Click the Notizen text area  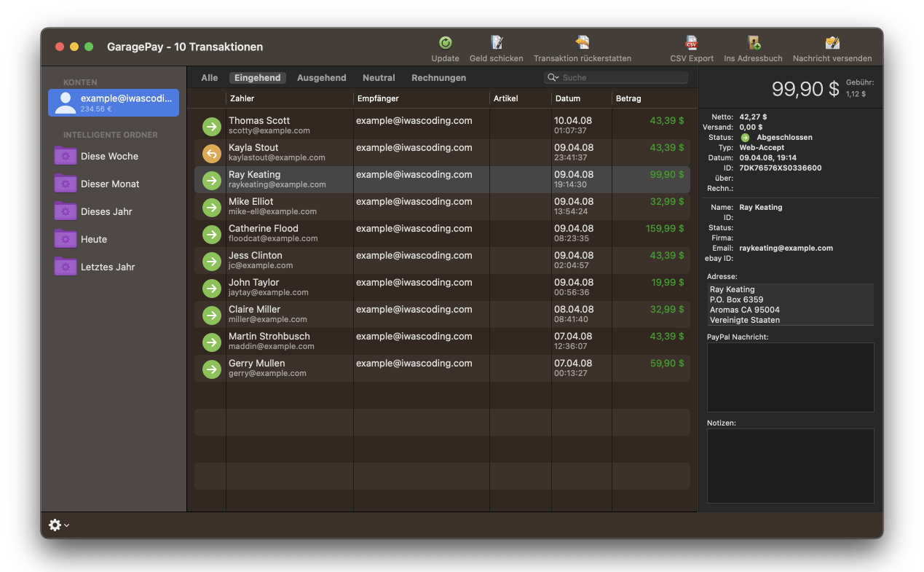(x=790, y=466)
